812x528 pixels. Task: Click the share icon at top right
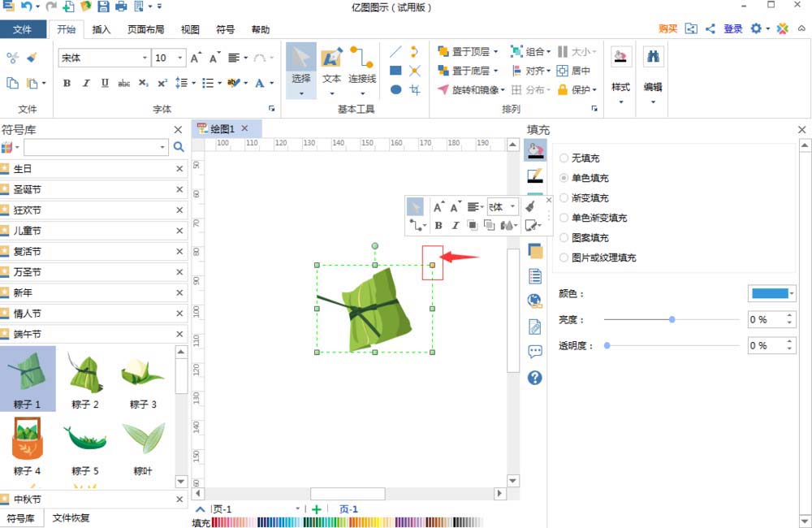[x=710, y=28]
